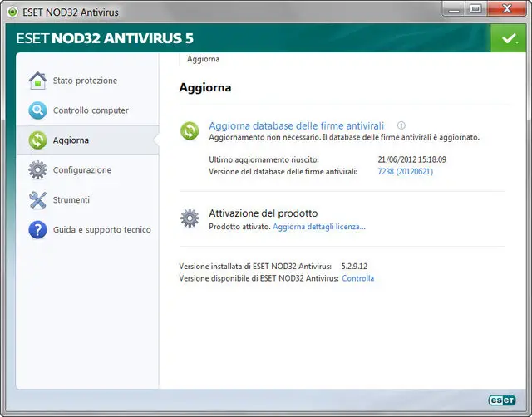
Task: Click the Controlla link for available version
Action: tap(357, 278)
